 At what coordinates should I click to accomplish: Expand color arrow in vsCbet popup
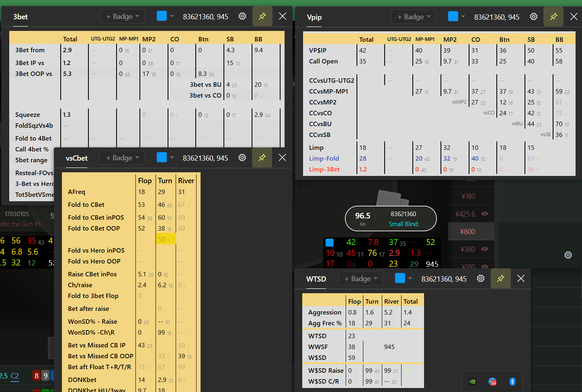tap(172, 157)
